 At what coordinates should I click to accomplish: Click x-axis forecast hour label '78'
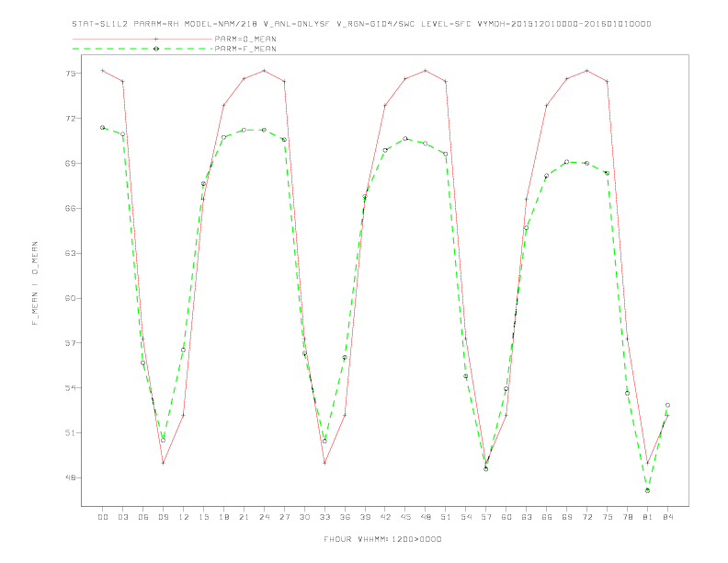tap(627, 517)
